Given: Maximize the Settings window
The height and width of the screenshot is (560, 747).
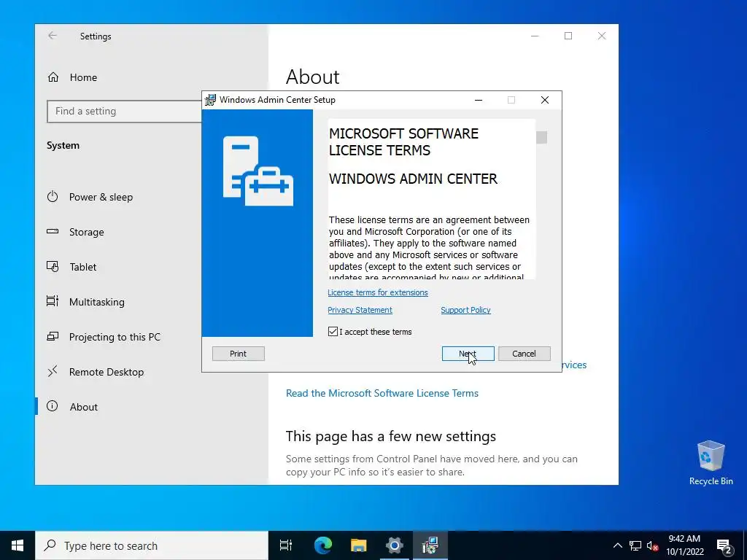Looking at the screenshot, I should [x=568, y=36].
